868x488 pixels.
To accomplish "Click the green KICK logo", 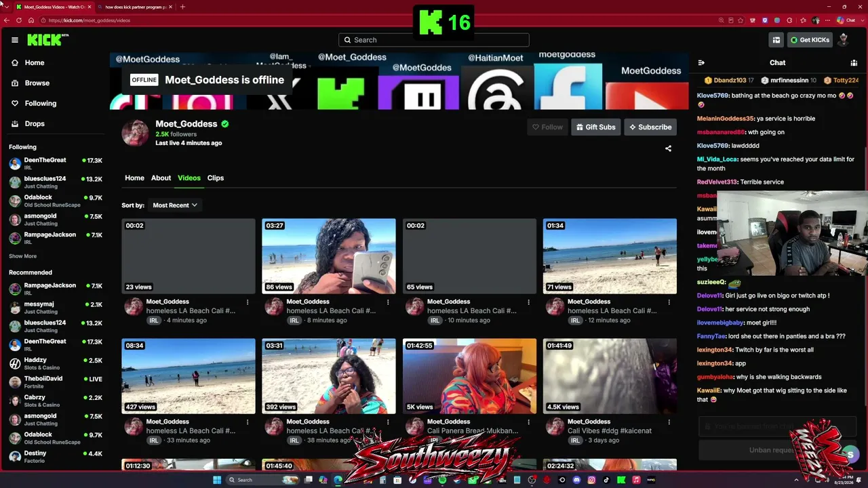I will 47,40.
